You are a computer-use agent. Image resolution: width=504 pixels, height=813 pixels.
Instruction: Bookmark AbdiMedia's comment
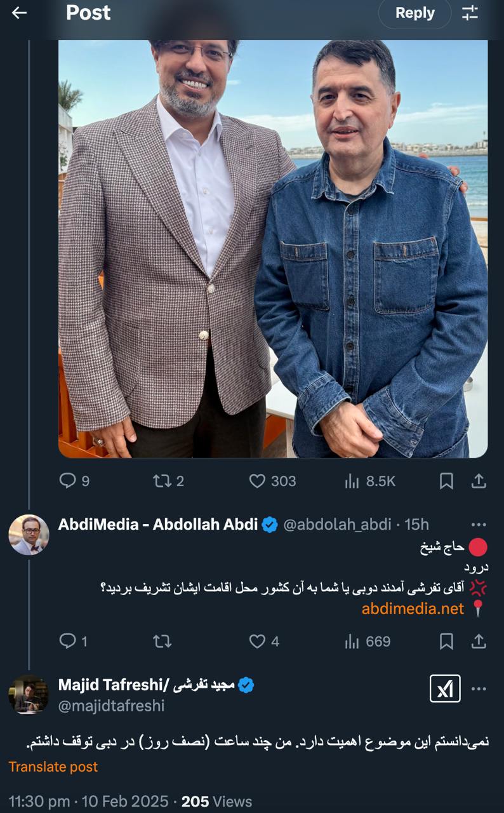point(446,642)
